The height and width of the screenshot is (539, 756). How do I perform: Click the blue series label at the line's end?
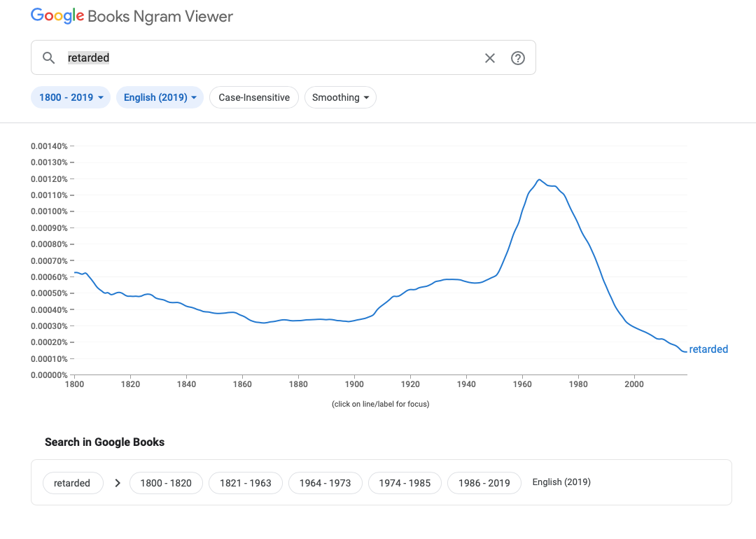708,349
